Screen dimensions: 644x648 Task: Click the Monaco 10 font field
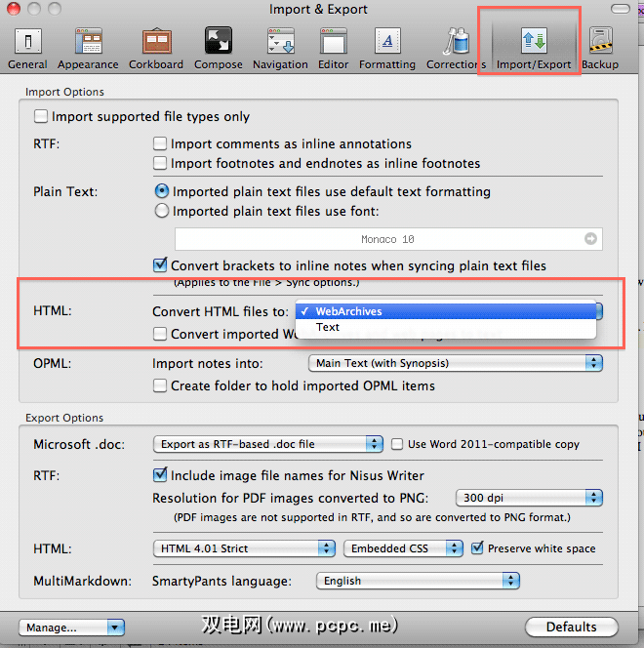388,239
